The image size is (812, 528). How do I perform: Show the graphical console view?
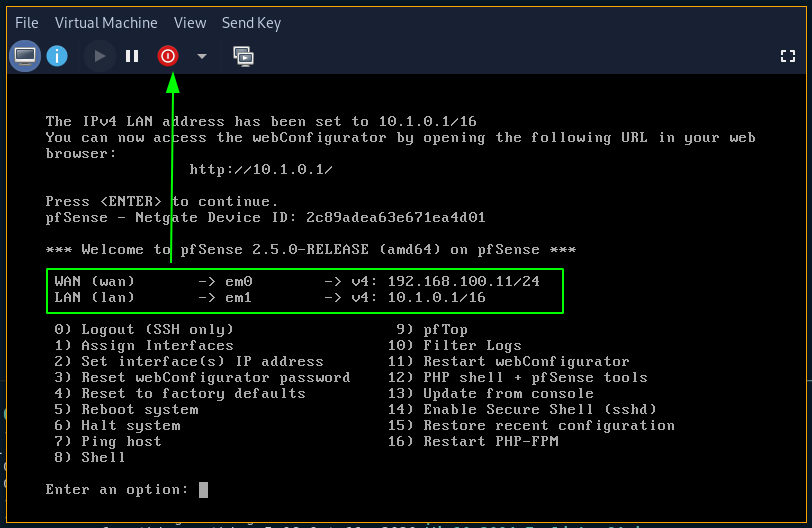click(x=25, y=56)
